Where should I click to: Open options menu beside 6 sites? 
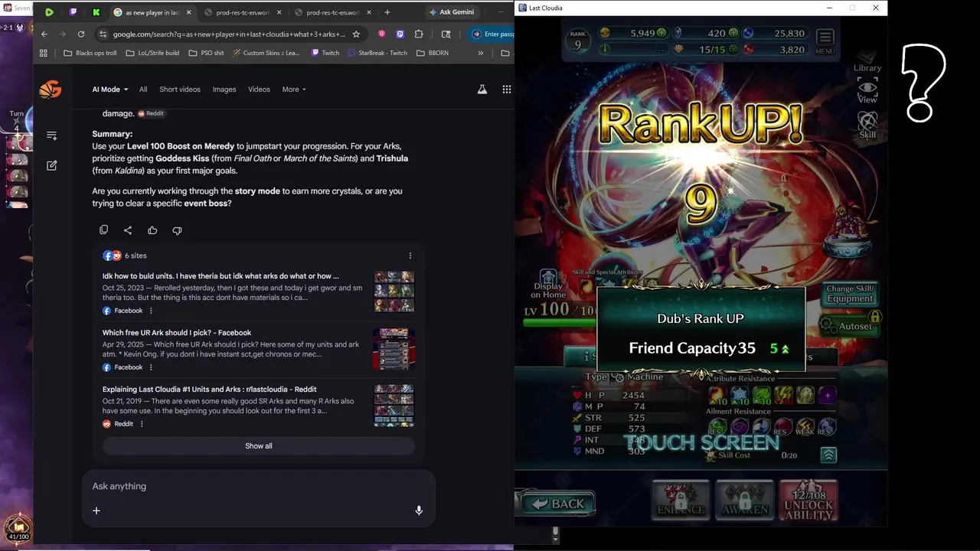(x=410, y=256)
